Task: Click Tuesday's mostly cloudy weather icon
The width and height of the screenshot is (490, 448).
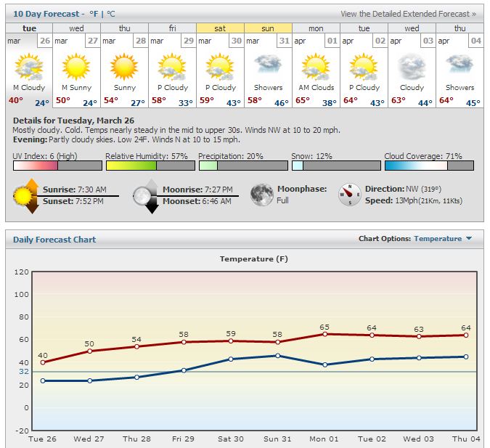Action: tap(28, 68)
